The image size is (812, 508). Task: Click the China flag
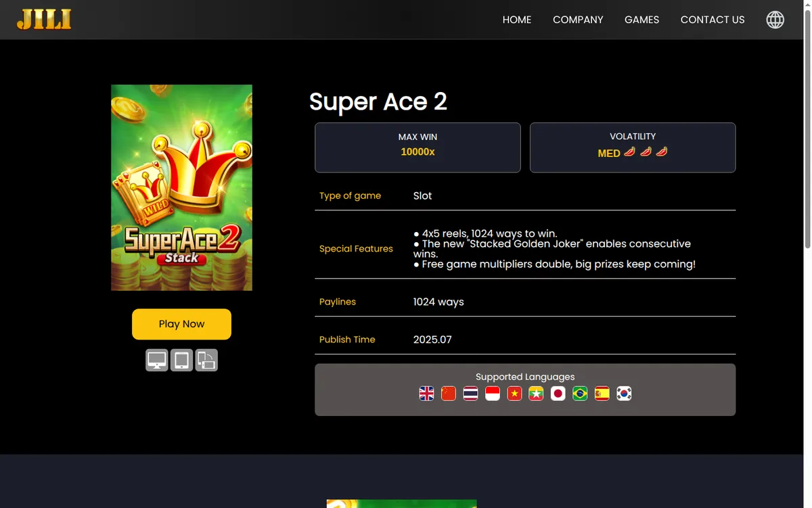coord(449,394)
